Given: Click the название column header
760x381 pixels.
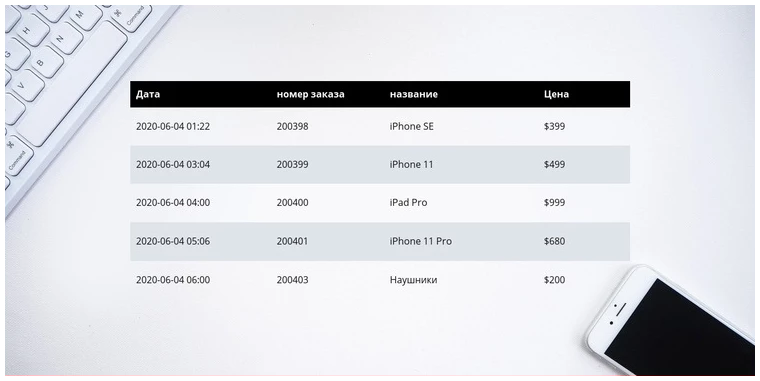Looking at the screenshot, I should 413,94.
